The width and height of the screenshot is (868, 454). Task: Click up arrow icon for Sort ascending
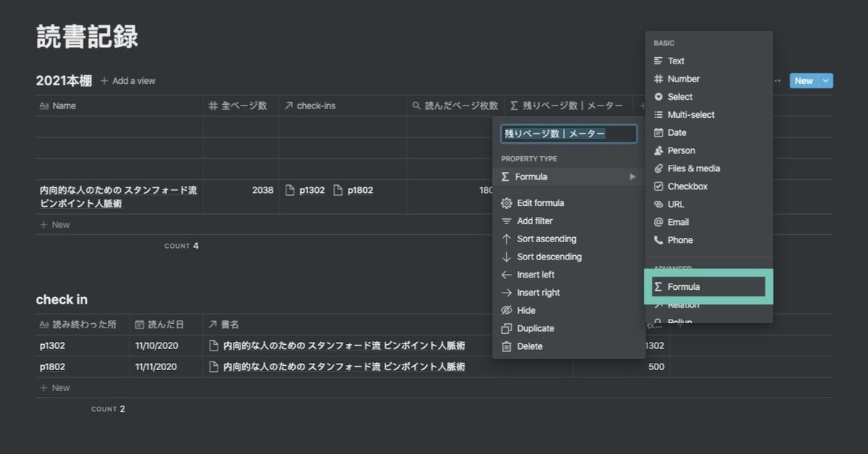pos(506,239)
